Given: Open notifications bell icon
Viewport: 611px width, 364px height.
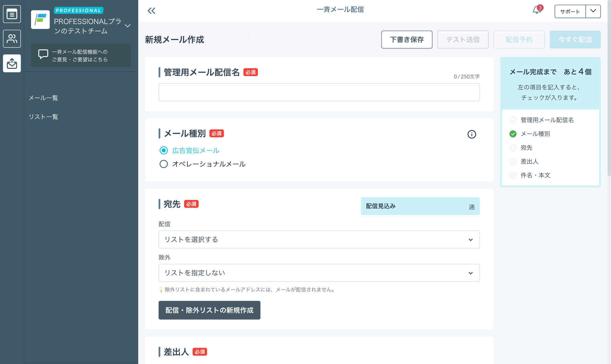Looking at the screenshot, I should pos(536,10).
